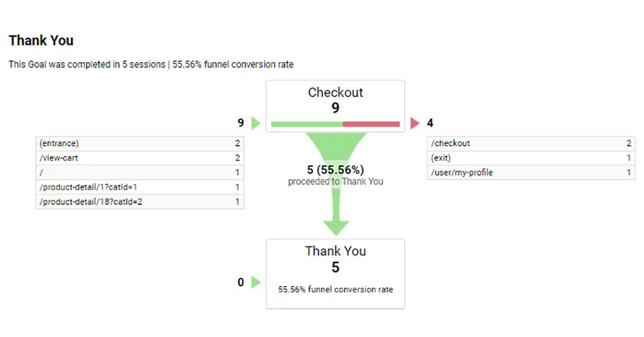Click the red portion of Checkout bar
The width and height of the screenshot is (644, 337).
(371, 124)
